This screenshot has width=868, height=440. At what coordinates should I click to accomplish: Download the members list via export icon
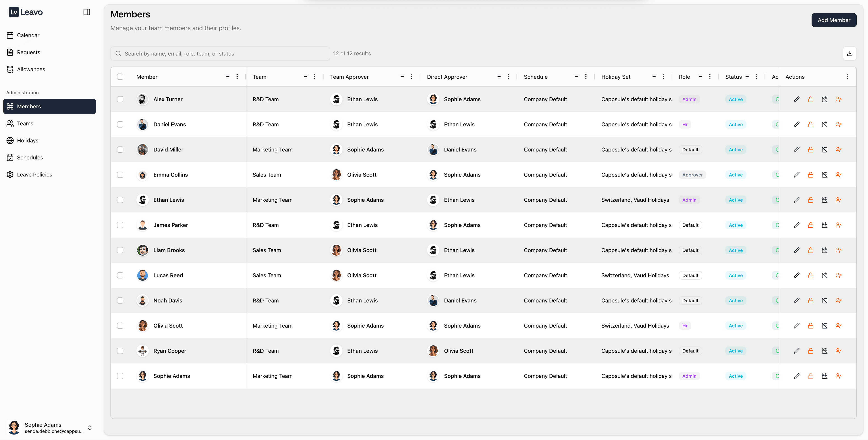coord(849,54)
